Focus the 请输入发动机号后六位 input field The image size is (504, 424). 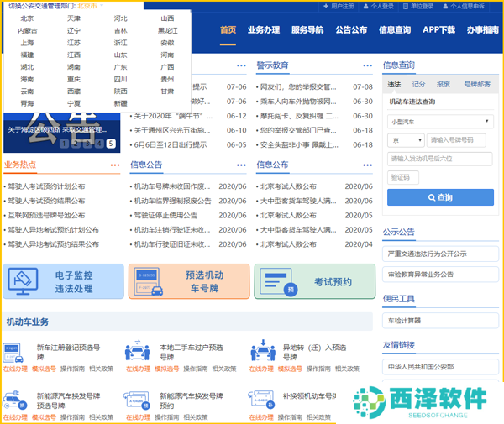point(440,159)
